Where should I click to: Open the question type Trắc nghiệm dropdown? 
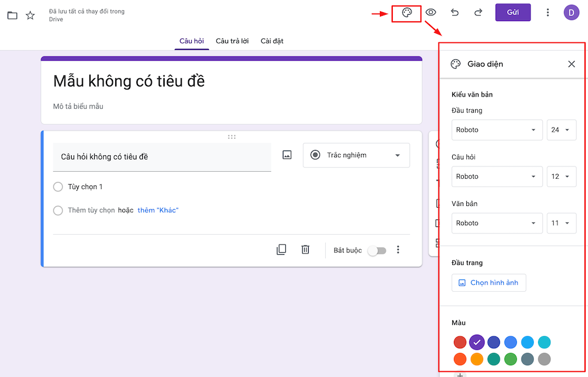point(356,155)
